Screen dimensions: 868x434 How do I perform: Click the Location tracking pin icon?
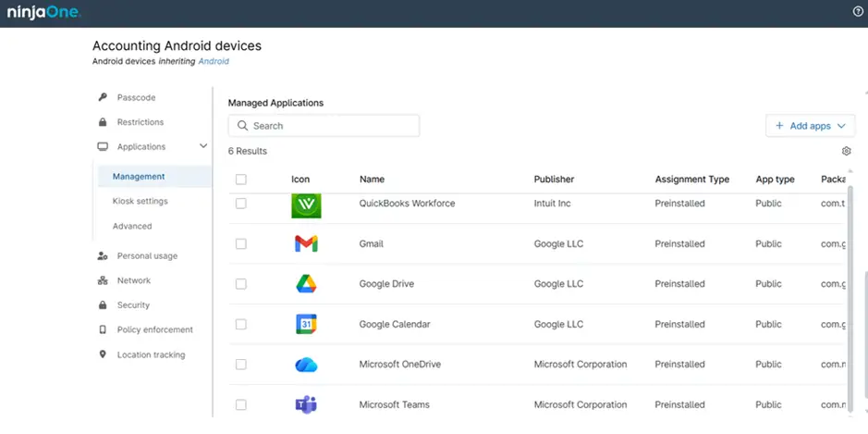[103, 354]
